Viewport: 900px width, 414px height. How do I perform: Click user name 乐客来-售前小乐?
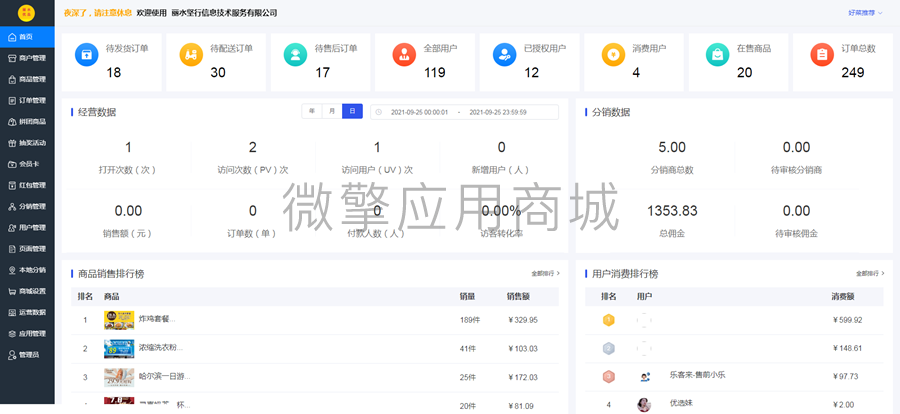697,374
